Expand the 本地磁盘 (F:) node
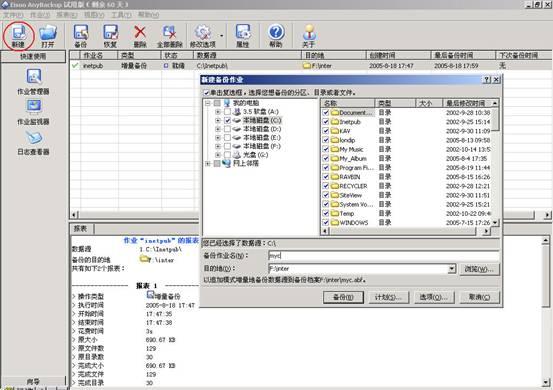Screen dimensions: 553x390 click(218, 146)
